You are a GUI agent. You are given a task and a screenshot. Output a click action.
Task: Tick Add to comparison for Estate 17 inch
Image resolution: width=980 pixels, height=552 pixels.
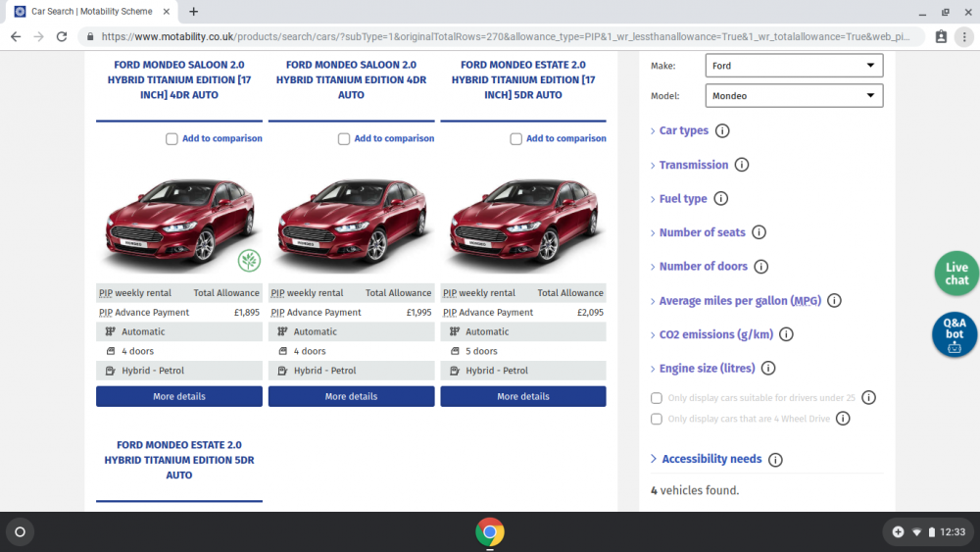click(515, 139)
